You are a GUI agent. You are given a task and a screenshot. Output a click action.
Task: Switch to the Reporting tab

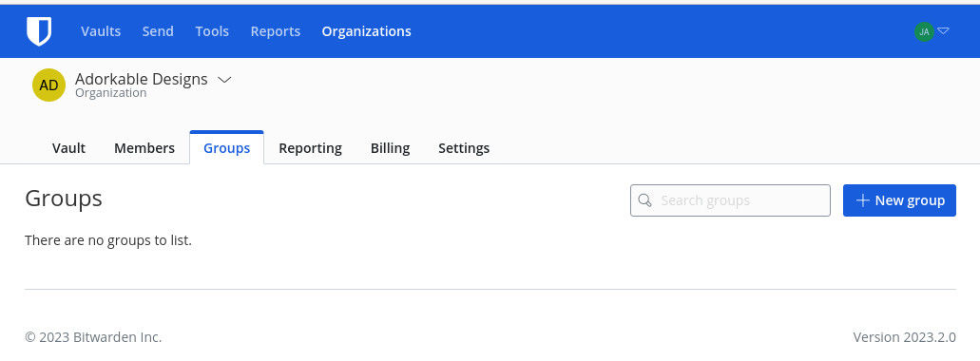(x=310, y=148)
